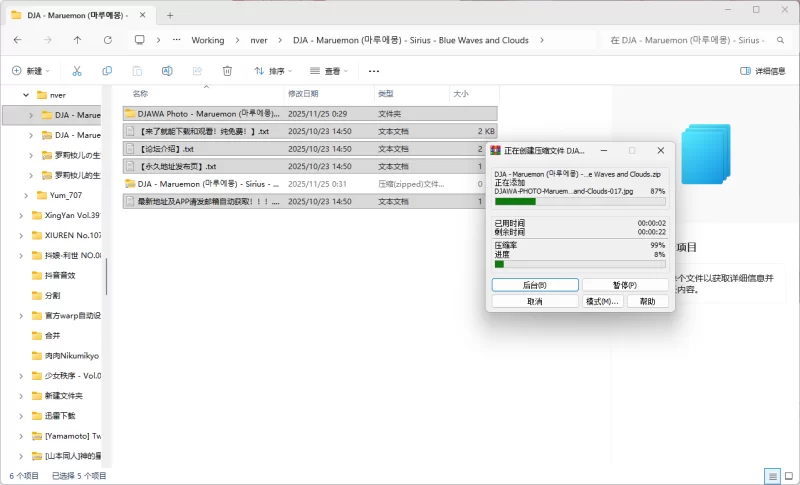Screen dimensions: 800x485
Task: Select Working in the address breadcrumb
Action: [208, 40]
